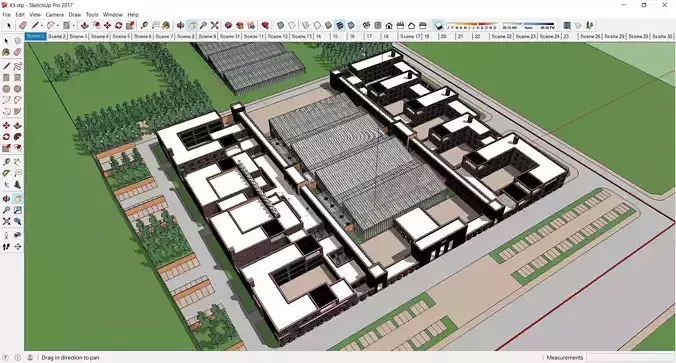
Task: Toggle Shadows display on or off
Action: (438, 25)
